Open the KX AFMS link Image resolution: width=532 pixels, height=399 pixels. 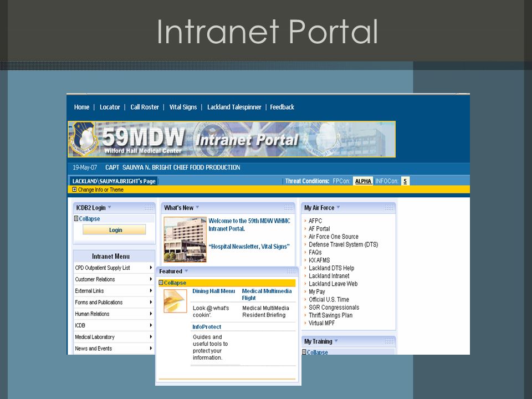(x=319, y=260)
